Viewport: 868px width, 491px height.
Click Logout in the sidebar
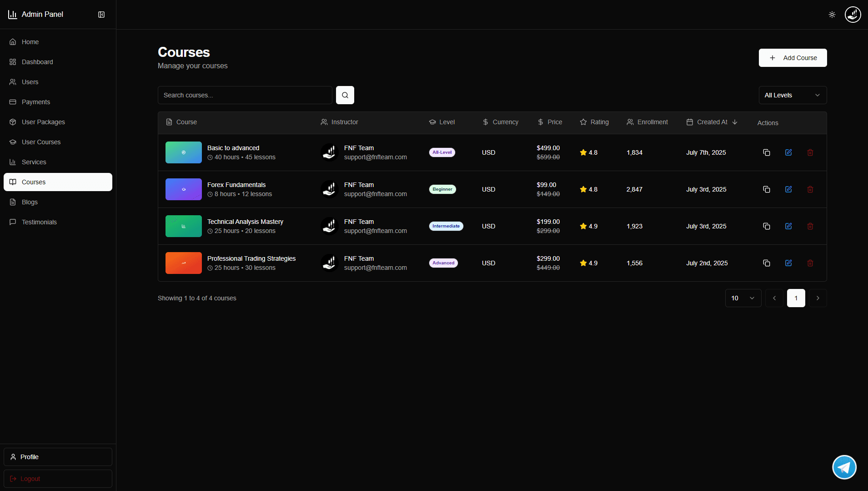click(58, 479)
